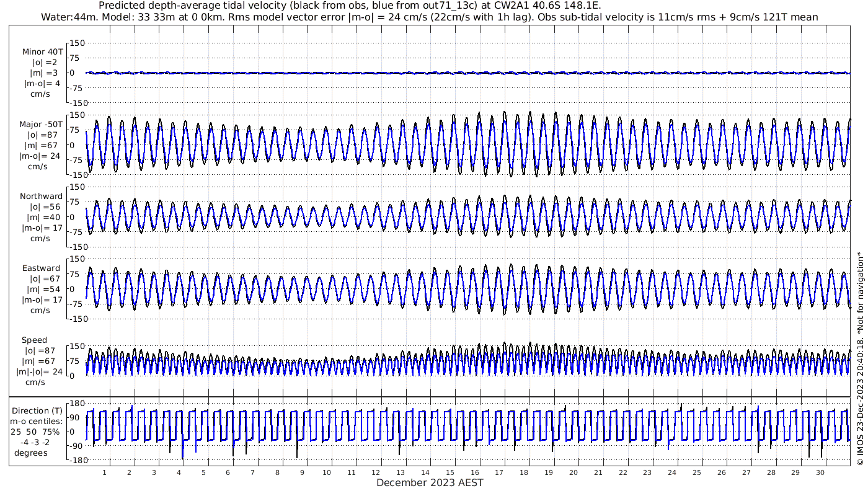
Task: Click date tick label 18 on the x-axis
Action: [x=524, y=472]
